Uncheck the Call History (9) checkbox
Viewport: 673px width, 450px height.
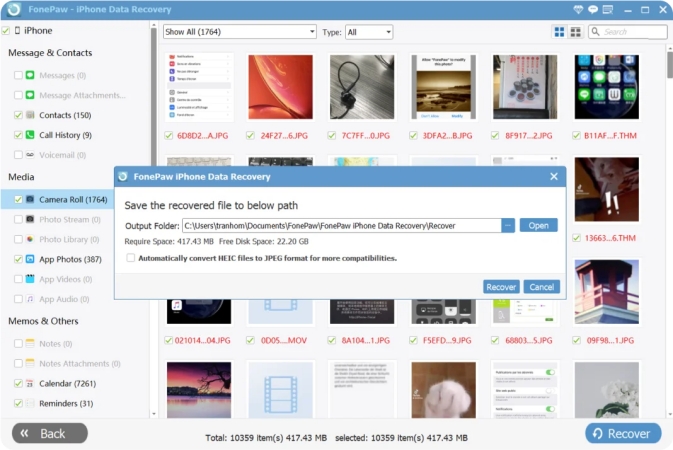point(18,135)
